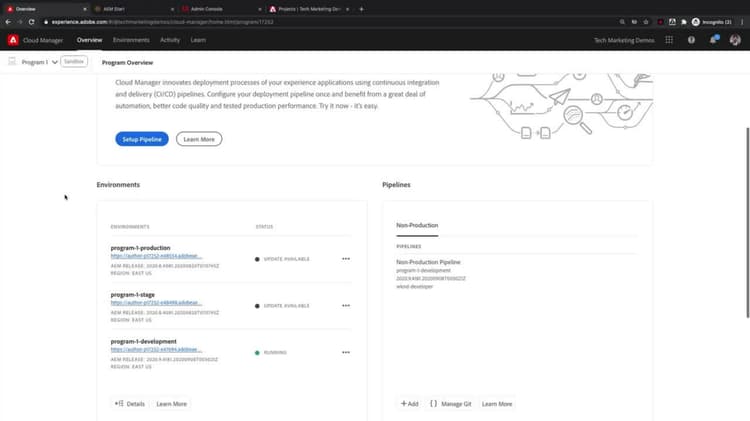Open more options for program-1-stage
Image resolution: width=750 pixels, height=421 pixels.
346,306
